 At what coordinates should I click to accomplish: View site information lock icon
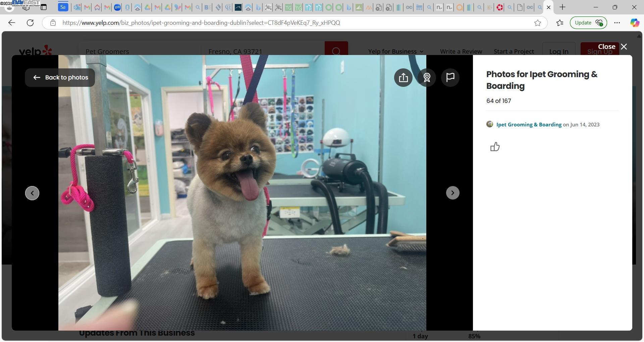point(53,23)
